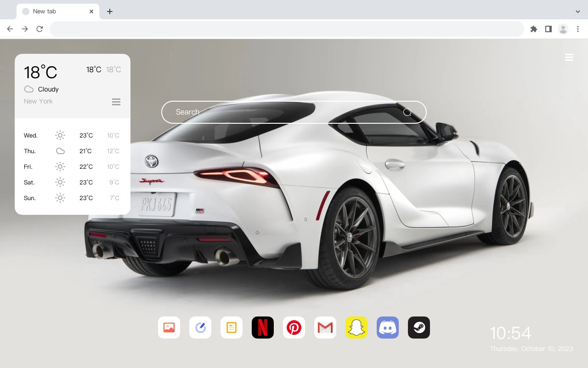Launch the Snapchat shortcut
This screenshot has height=368, width=588.
356,328
